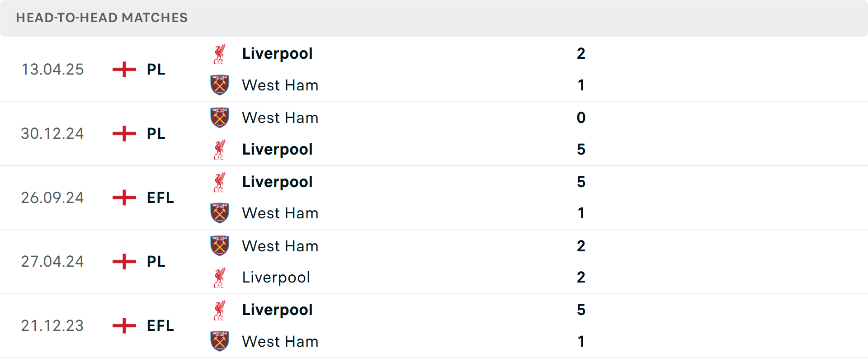Click the date 13.04.25

click(x=52, y=69)
